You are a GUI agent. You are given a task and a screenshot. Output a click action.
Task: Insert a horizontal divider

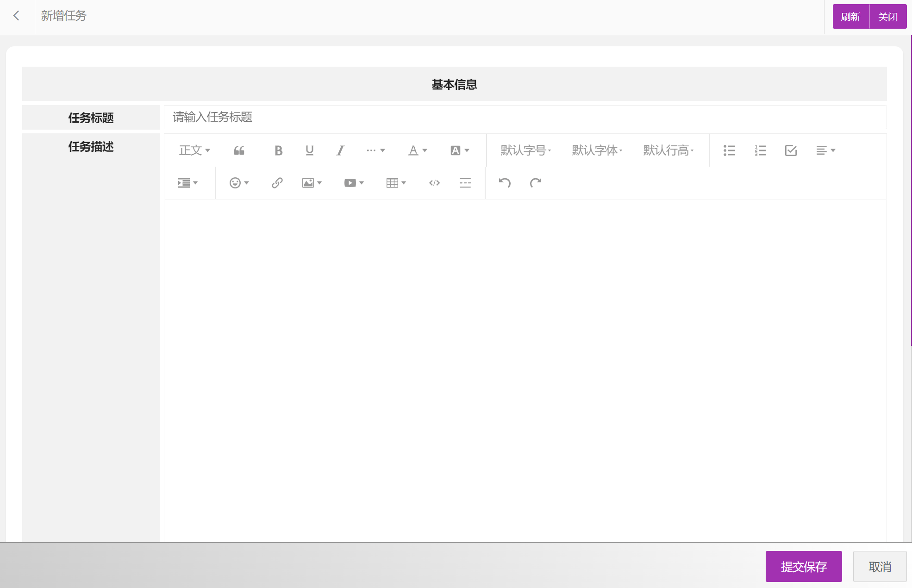465,183
